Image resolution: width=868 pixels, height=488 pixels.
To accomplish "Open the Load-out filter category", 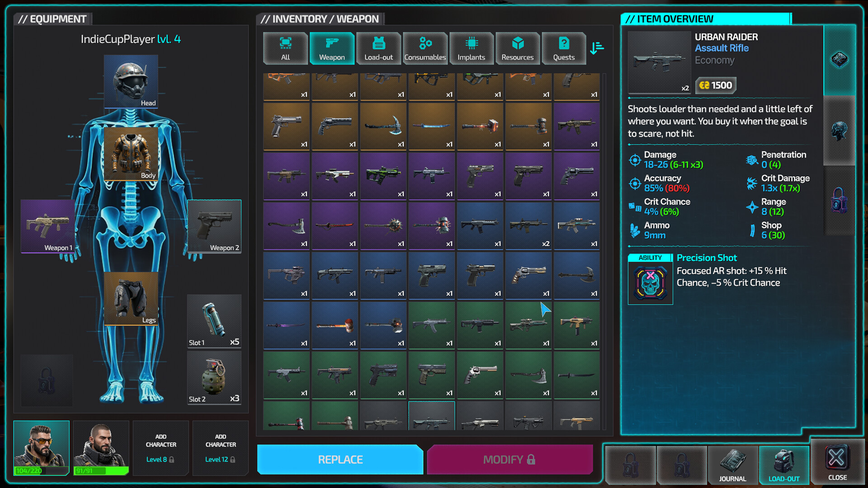I will [x=378, y=48].
